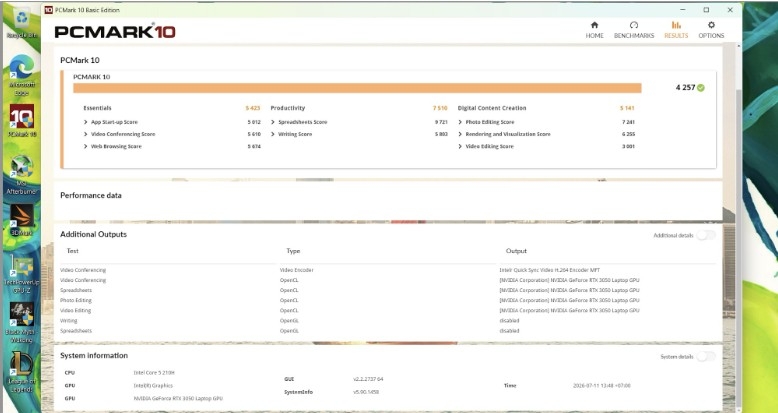Image resolution: width=778 pixels, height=413 pixels.
Task: Select the Intel Quick Sync Video encoder output
Action: click(x=549, y=271)
